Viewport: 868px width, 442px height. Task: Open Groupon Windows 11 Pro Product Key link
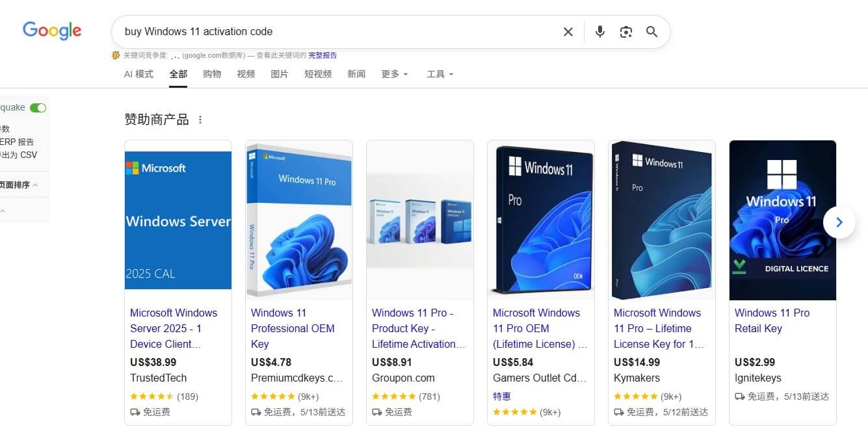(x=418, y=328)
